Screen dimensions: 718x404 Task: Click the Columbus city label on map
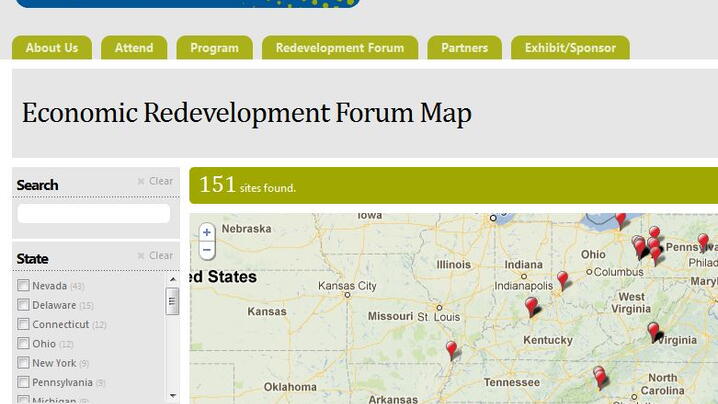(618, 272)
